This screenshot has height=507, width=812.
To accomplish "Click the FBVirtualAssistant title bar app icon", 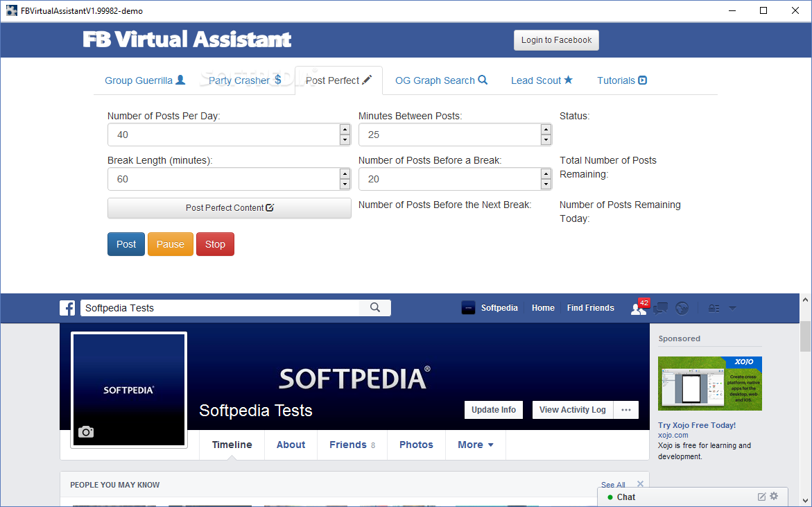I will coord(11,10).
